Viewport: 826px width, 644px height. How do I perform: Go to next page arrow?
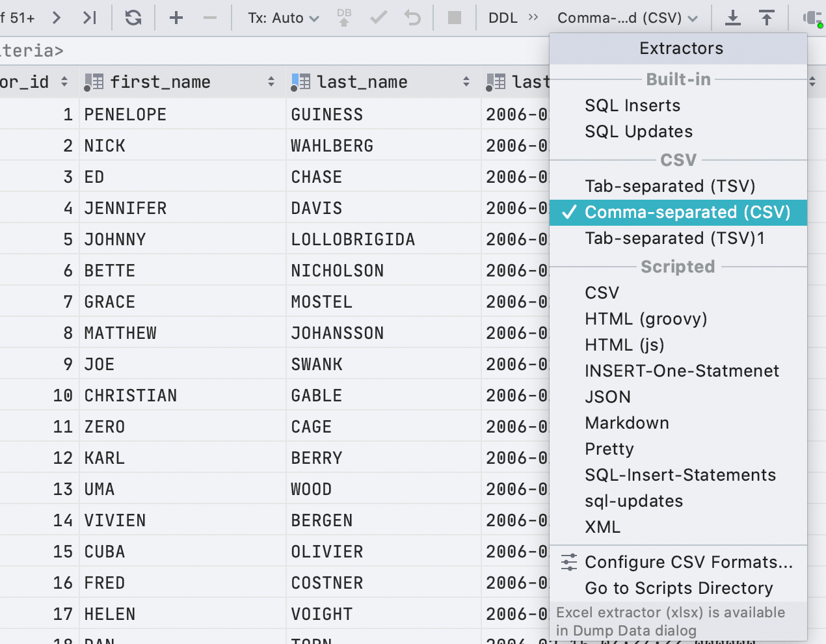(57, 18)
